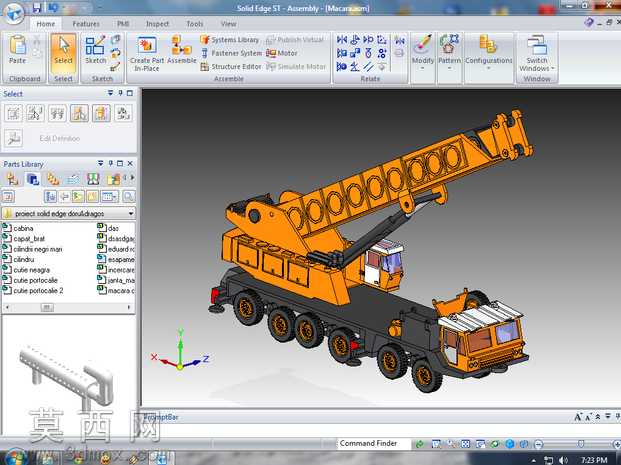
Task: Click the zoom out minus button
Action: [x=538, y=444]
